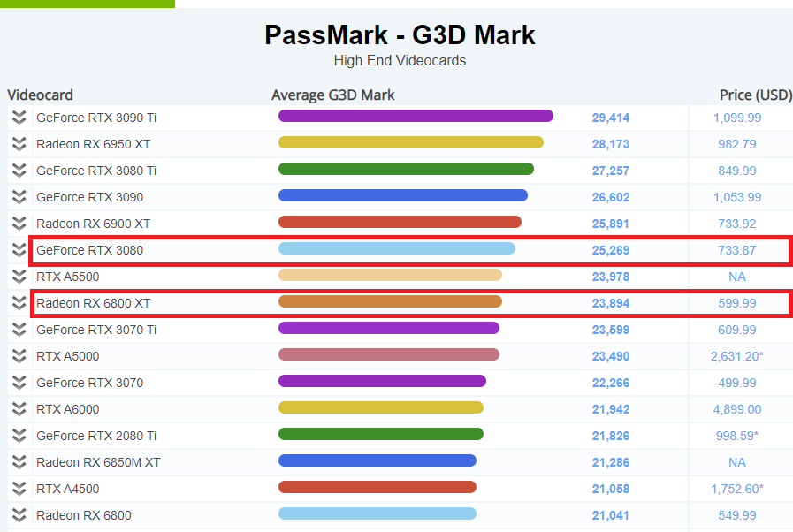Open the RTX A4500 videocard link
Image resolution: width=793 pixels, height=532 pixels.
68,489
